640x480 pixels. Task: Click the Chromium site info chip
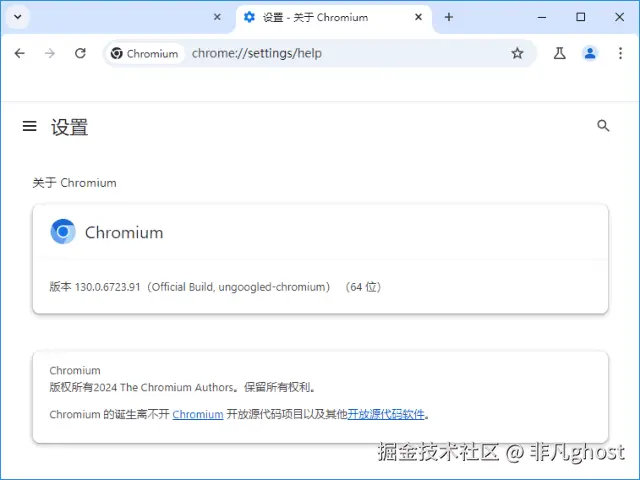pyautogui.click(x=144, y=53)
